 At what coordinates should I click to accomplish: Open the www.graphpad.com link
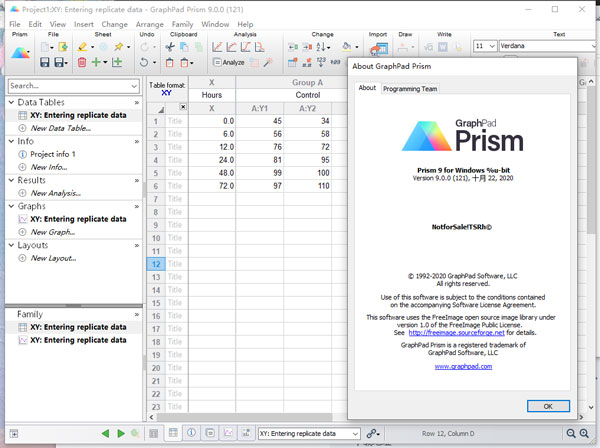point(461,367)
